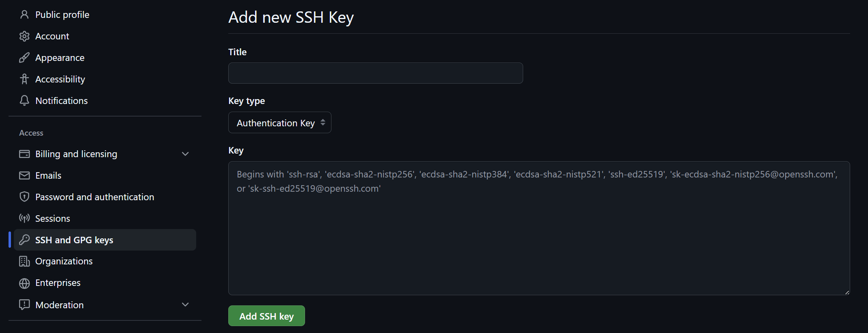This screenshot has height=333, width=868.
Task: Click the Appearance paintbrush icon
Action: click(x=24, y=57)
